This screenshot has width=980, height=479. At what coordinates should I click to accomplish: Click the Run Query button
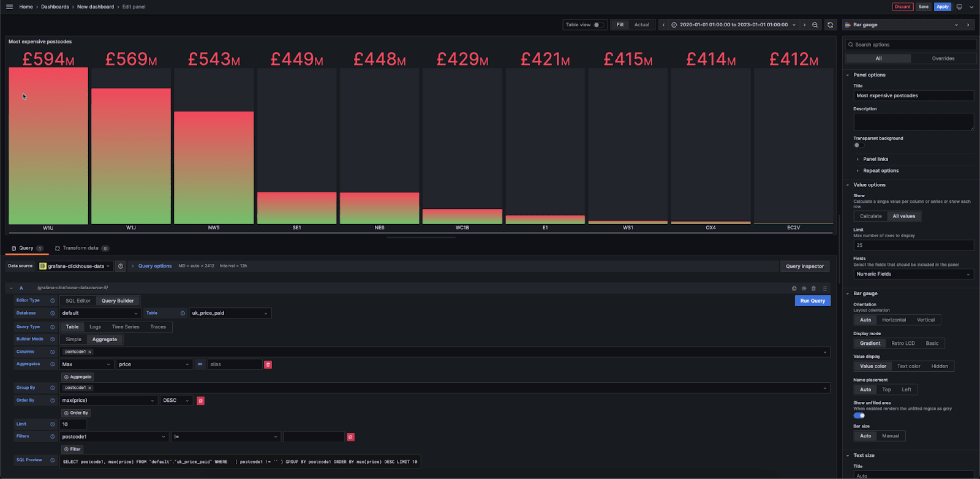pyautogui.click(x=812, y=301)
